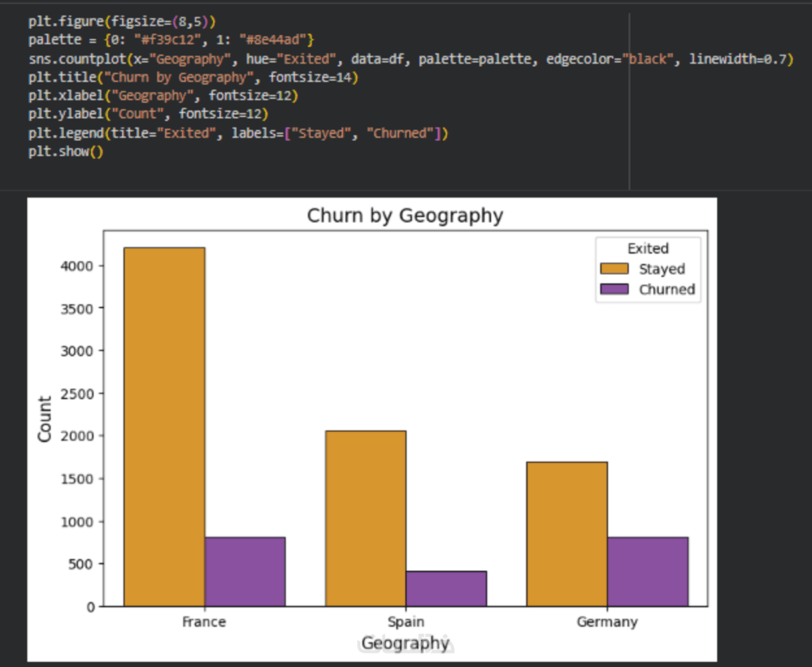Place cursor on the plt.show() code line

(66, 151)
